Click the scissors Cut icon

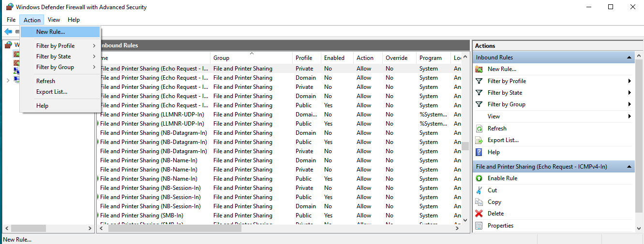point(479,190)
